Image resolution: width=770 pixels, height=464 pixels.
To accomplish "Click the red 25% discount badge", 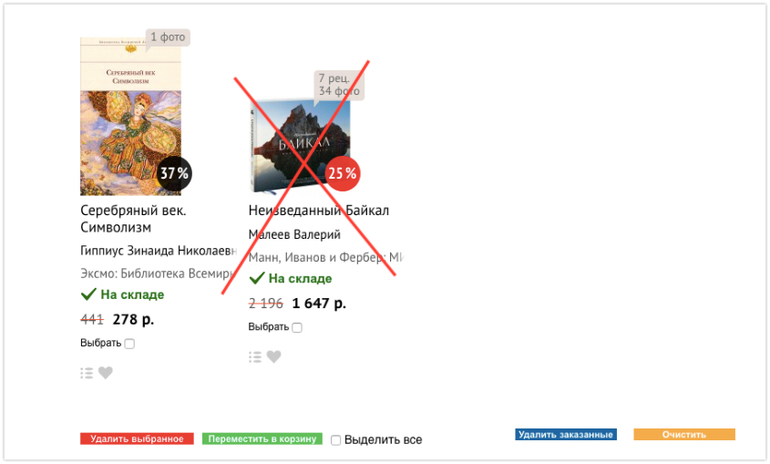I will [342, 173].
